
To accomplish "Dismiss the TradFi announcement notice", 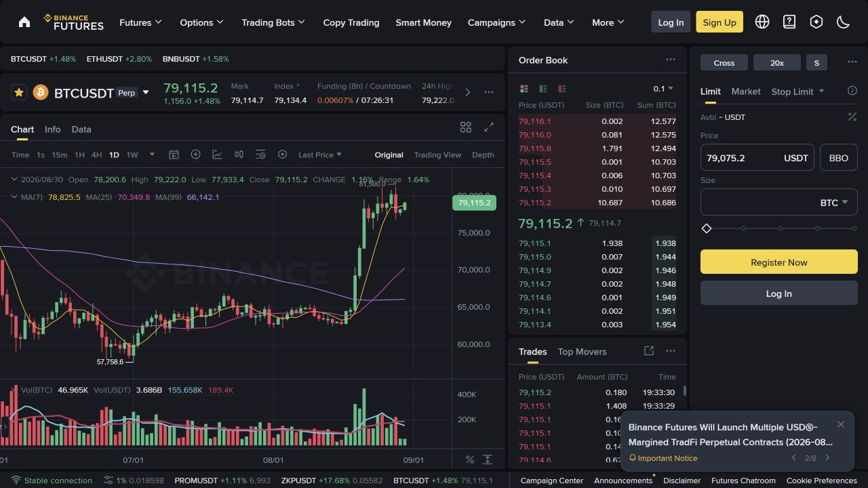I will [841, 424].
